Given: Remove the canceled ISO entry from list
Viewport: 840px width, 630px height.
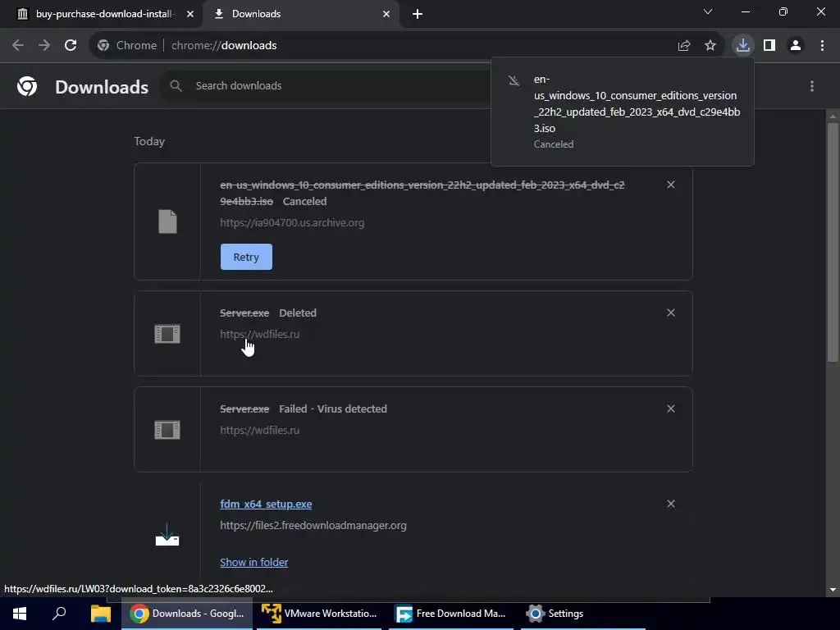Looking at the screenshot, I should [x=671, y=185].
